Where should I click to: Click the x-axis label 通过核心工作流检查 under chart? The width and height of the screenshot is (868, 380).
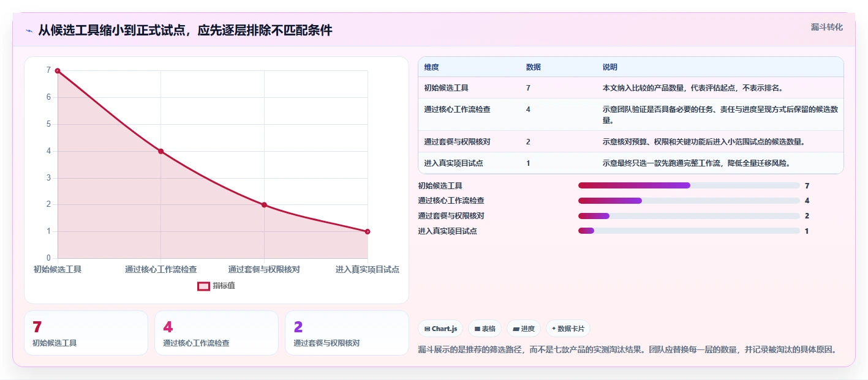[x=161, y=269]
